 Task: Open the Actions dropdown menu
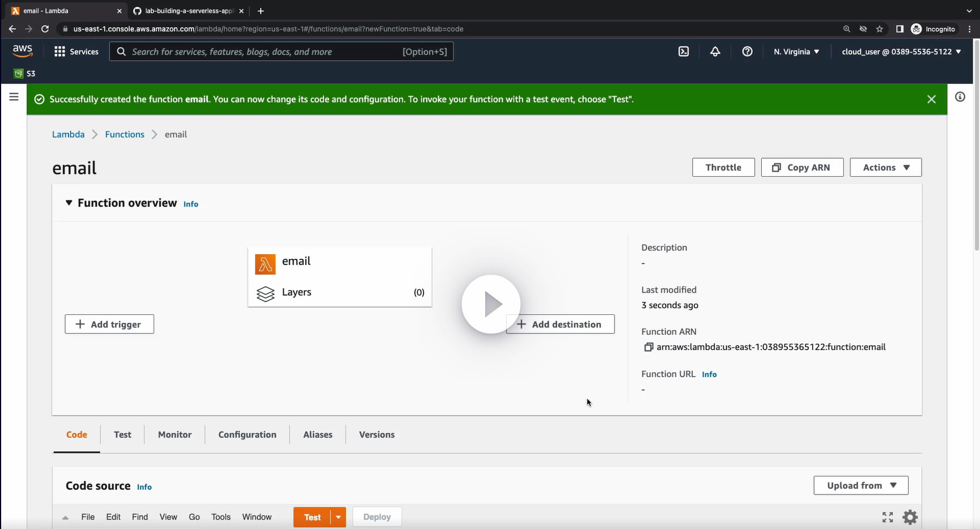click(886, 168)
